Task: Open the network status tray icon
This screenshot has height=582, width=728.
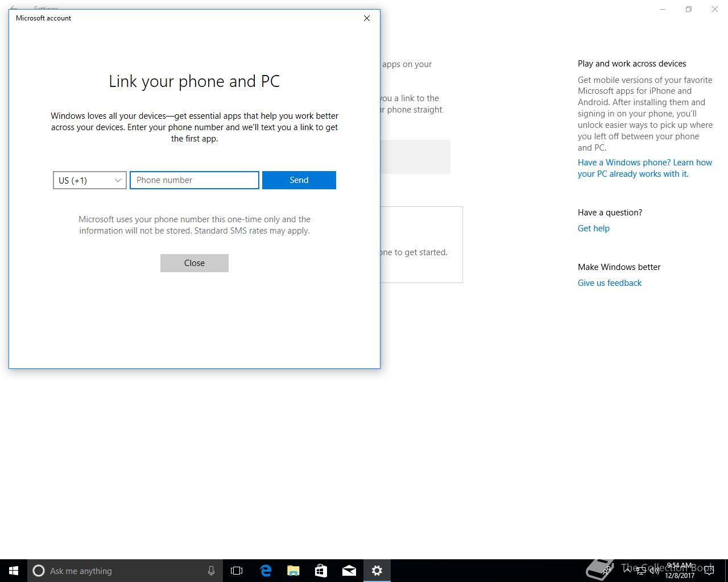Action: pos(640,571)
